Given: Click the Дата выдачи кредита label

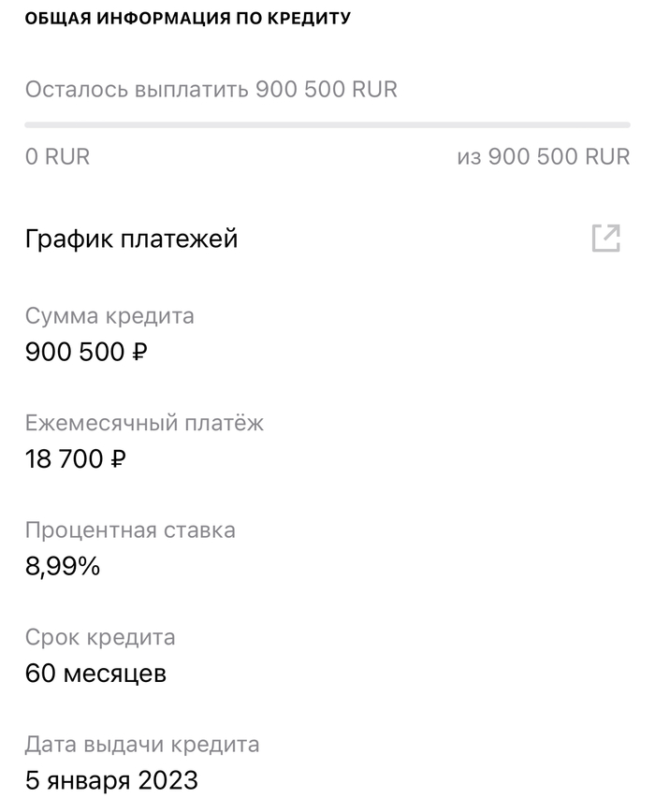Looking at the screenshot, I should pos(142,745).
